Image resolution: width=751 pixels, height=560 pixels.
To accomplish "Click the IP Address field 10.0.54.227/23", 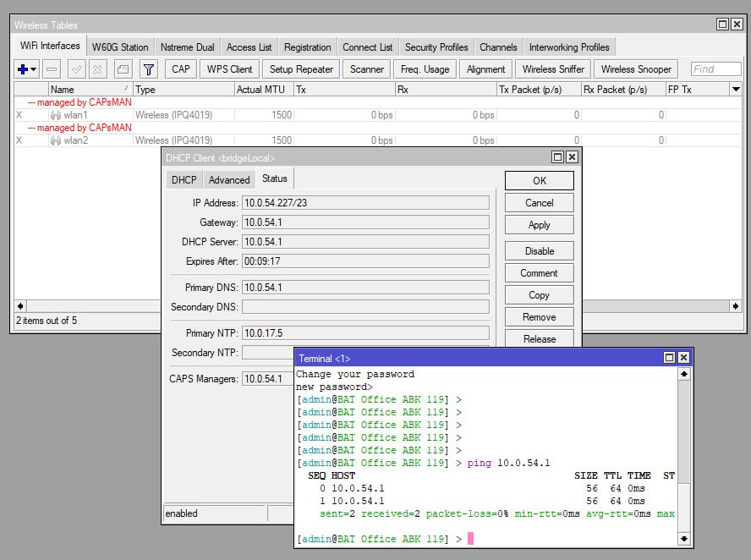I will click(365, 203).
